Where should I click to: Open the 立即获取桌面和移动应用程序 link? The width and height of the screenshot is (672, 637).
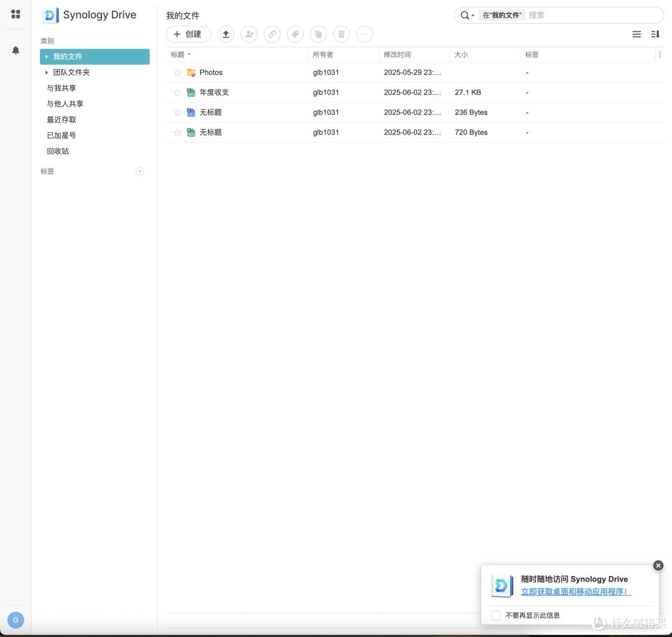pyautogui.click(x=576, y=592)
